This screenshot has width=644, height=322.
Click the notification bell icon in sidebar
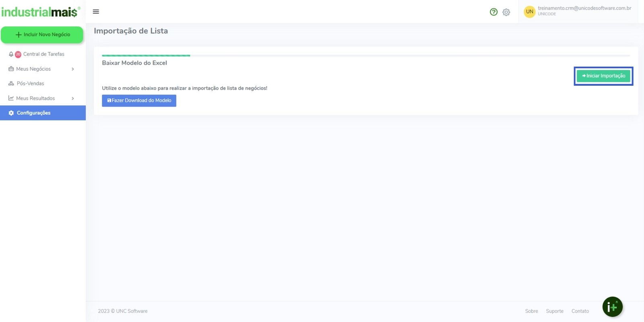coord(11,54)
